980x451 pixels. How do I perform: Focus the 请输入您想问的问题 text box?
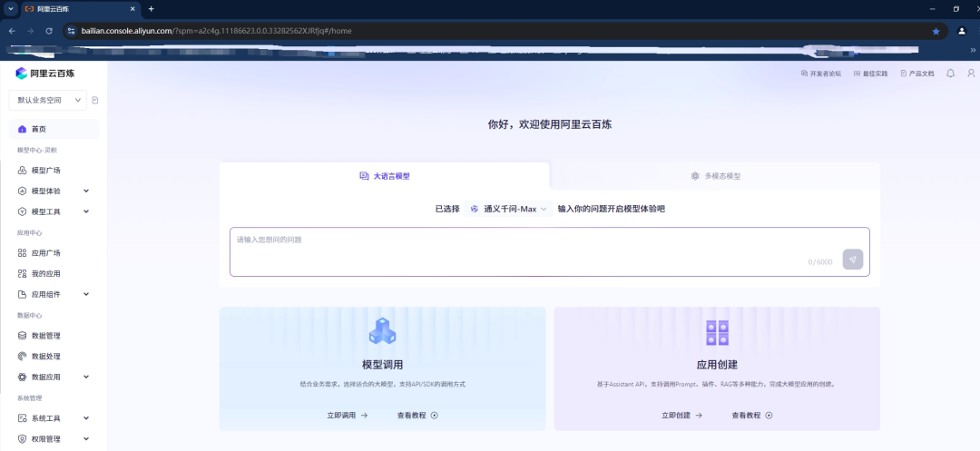coord(549,251)
